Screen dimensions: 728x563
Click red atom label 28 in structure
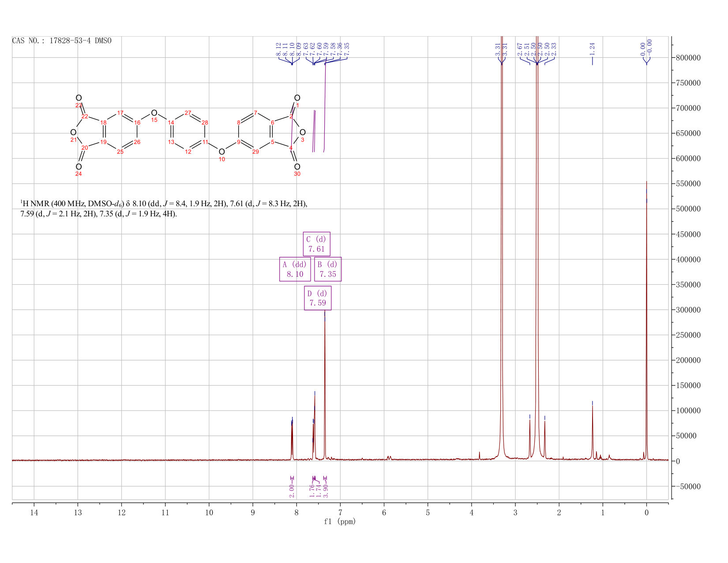[x=205, y=123]
